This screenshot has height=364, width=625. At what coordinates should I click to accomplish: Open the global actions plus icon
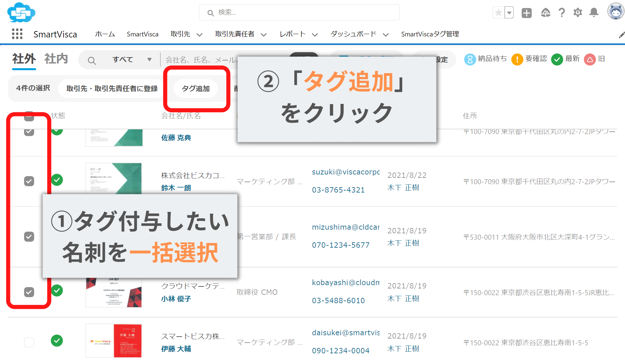(x=527, y=13)
